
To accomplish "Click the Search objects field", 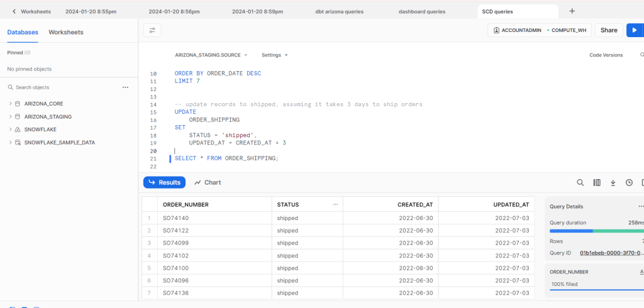I will click(63, 87).
